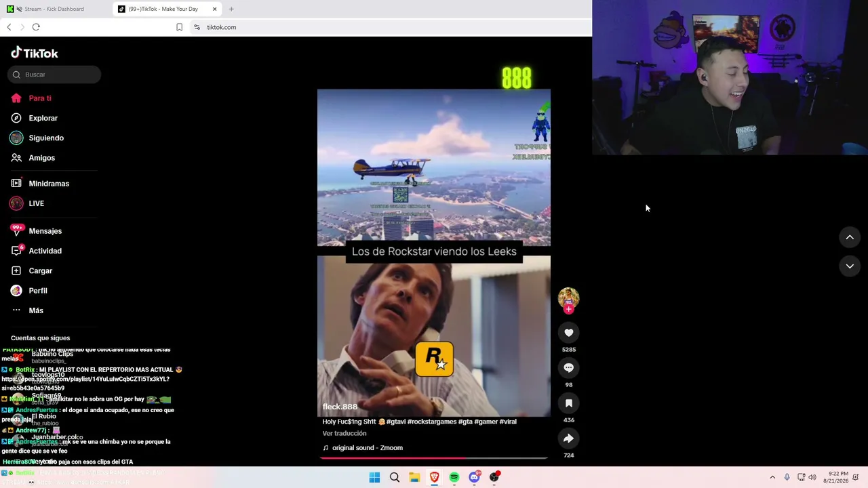Open the Windows Start menu

[x=374, y=477]
